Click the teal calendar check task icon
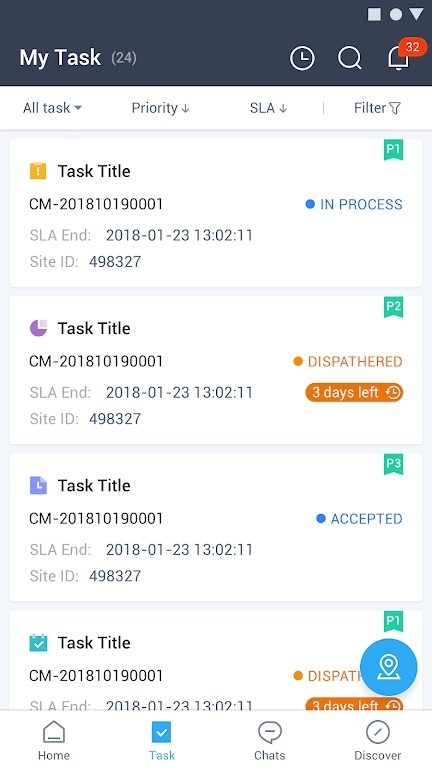432x768 pixels. (x=38, y=643)
